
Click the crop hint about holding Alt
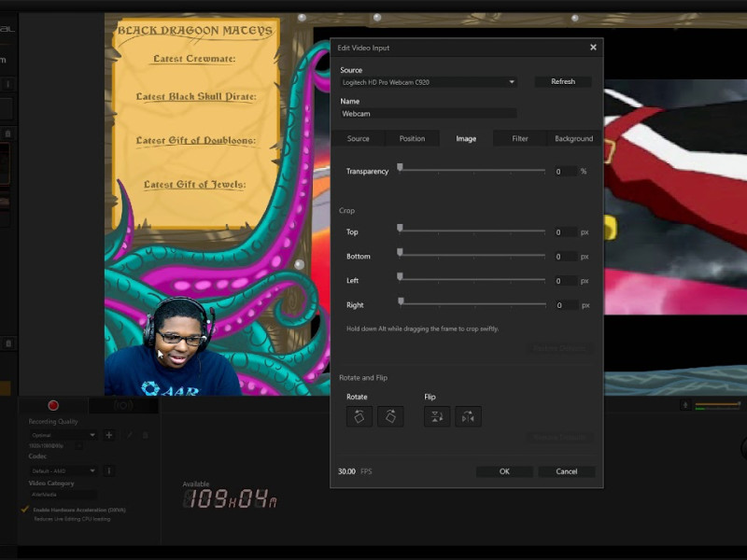pyautogui.click(x=423, y=329)
